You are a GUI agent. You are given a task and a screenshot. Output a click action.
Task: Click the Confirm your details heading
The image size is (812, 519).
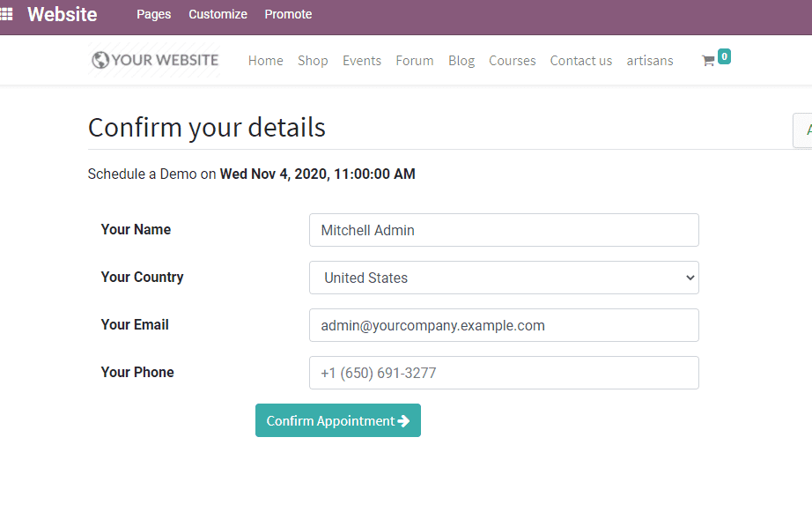(x=207, y=128)
